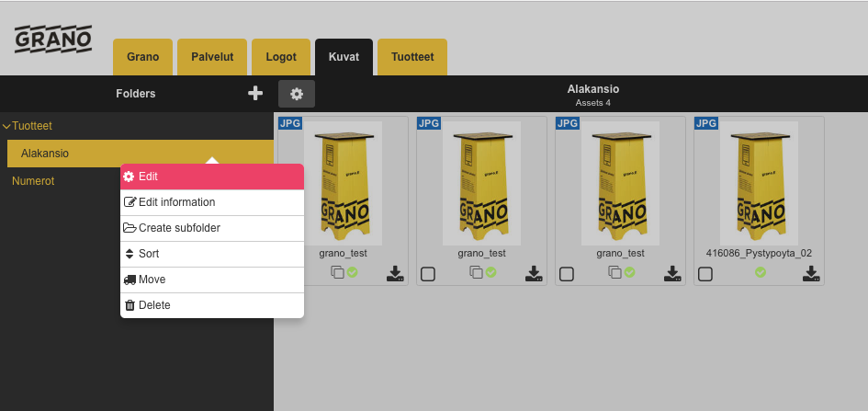Image resolution: width=868 pixels, height=411 pixels.
Task: Click green checkmark on second grano_test card
Action: (x=491, y=272)
